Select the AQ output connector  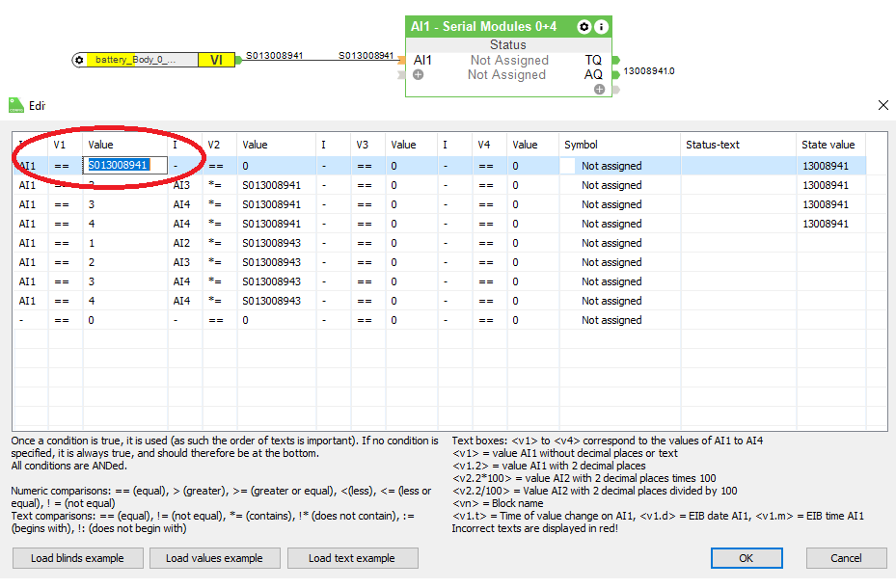point(616,74)
